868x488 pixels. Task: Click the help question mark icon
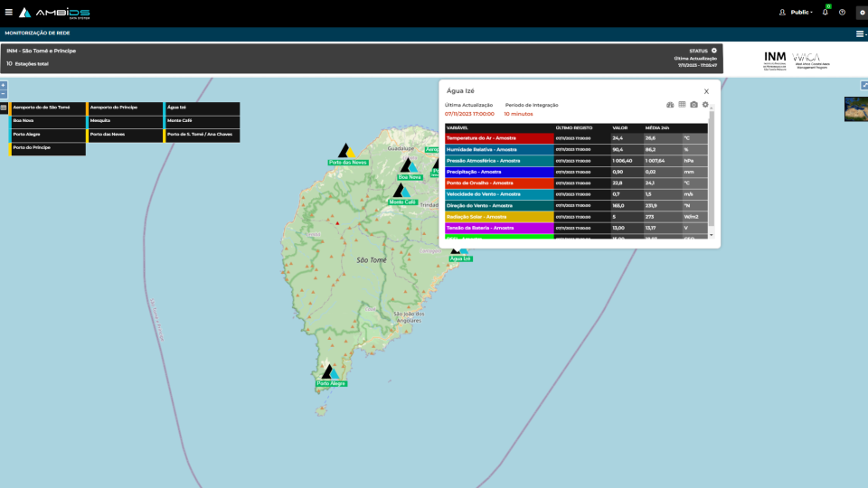point(842,13)
